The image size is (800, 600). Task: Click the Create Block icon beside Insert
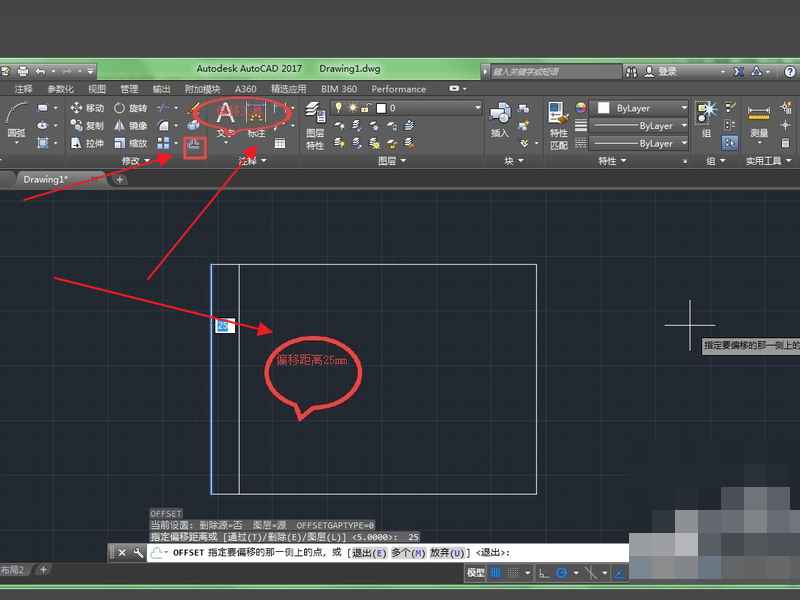[x=523, y=108]
